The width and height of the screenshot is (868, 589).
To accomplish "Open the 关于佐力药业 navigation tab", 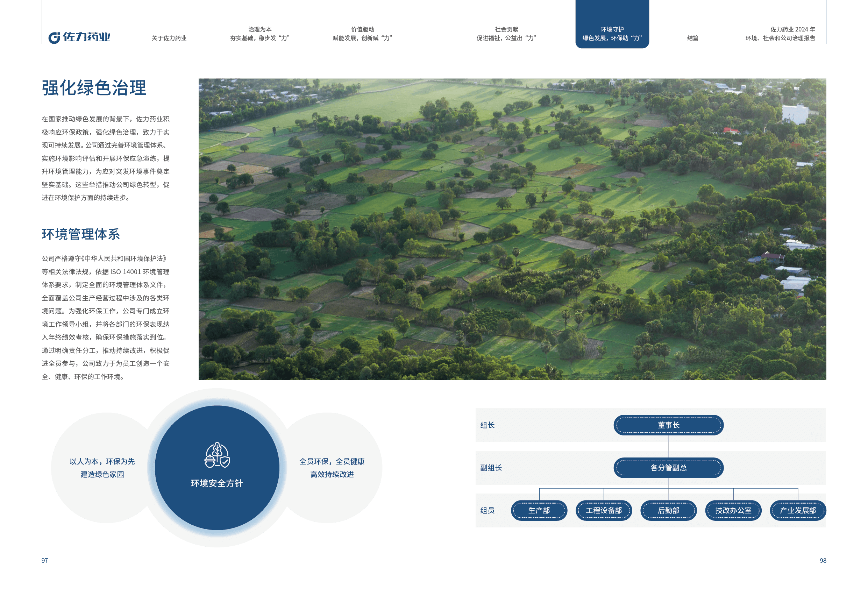I will point(169,38).
